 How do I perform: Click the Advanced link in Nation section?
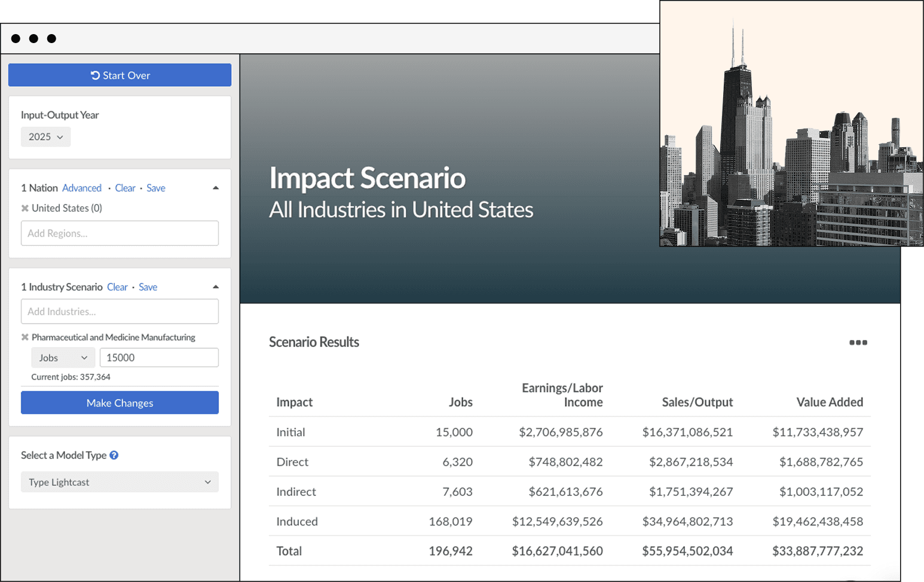[x=82, y=188]
